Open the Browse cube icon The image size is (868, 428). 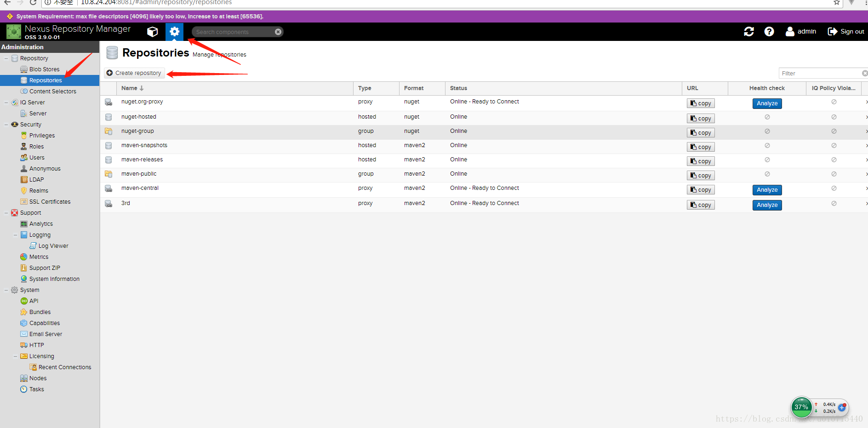click(153, 32)
